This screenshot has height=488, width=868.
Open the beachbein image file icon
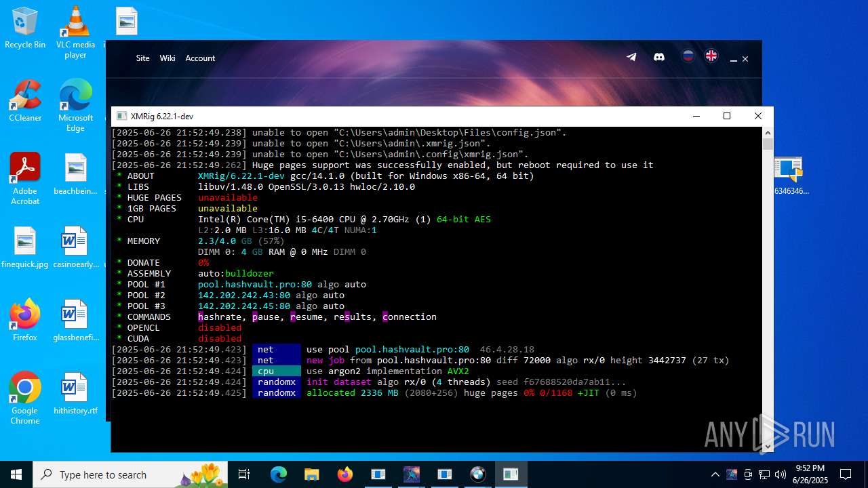pos(75,174)
